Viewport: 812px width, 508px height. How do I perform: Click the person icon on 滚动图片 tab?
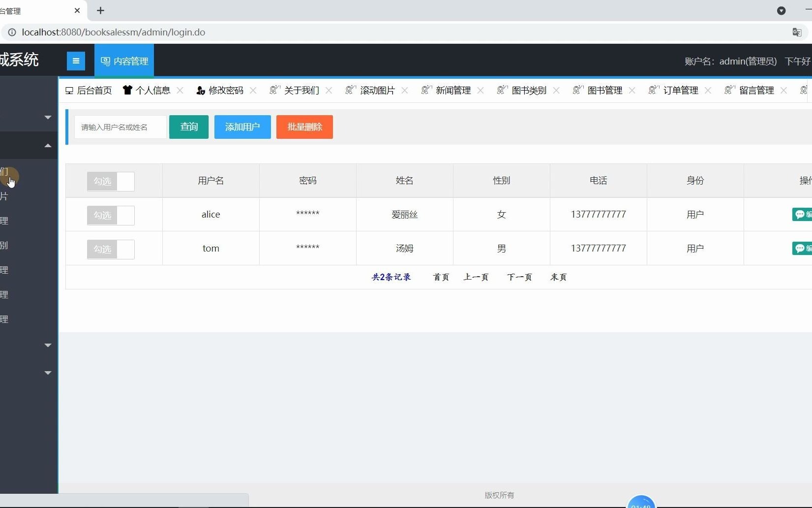pos(350,90)
